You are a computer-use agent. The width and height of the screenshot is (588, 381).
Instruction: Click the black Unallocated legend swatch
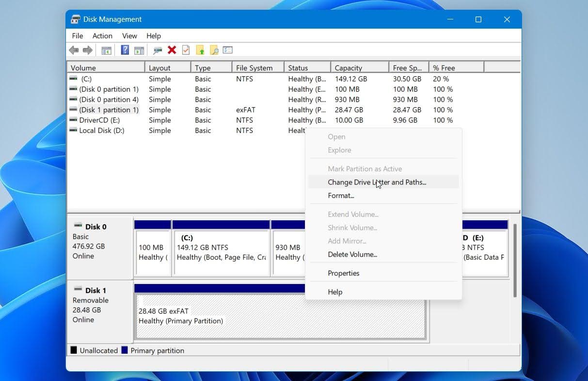tap(74, 350)
